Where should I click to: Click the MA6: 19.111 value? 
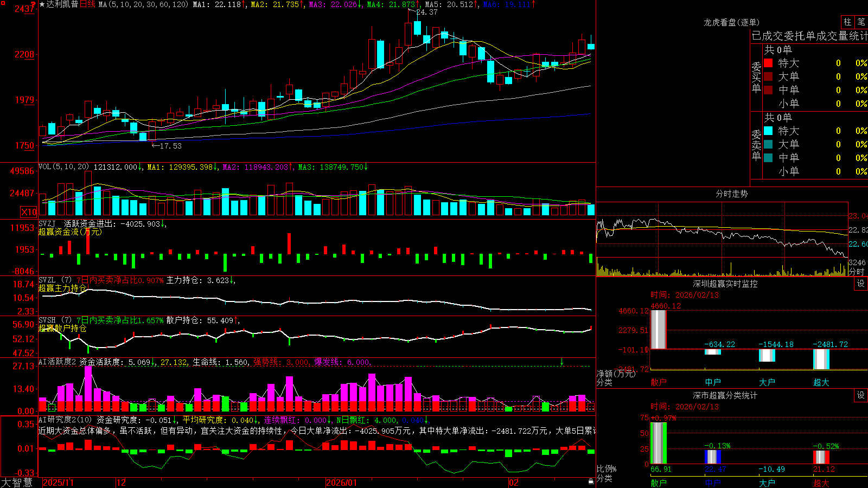point(507,4)
